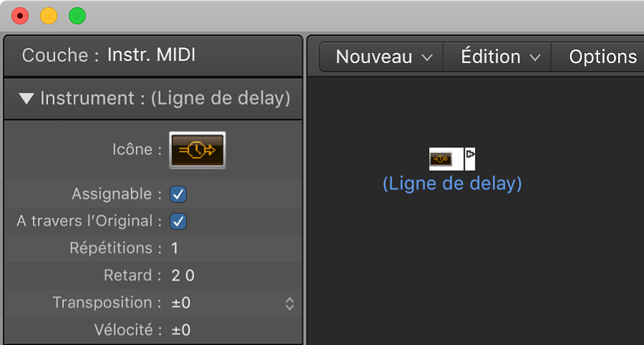The image size is (644, 345).
Task: Open the Options menu
Action: 602,57
